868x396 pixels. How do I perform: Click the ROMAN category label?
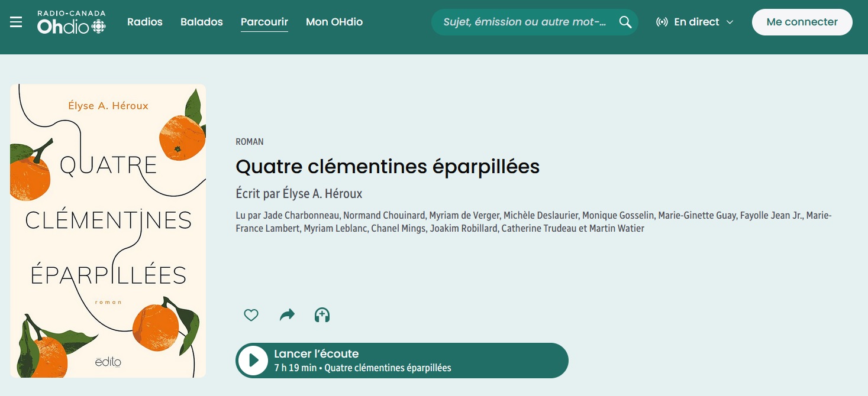tap(250, 142)
